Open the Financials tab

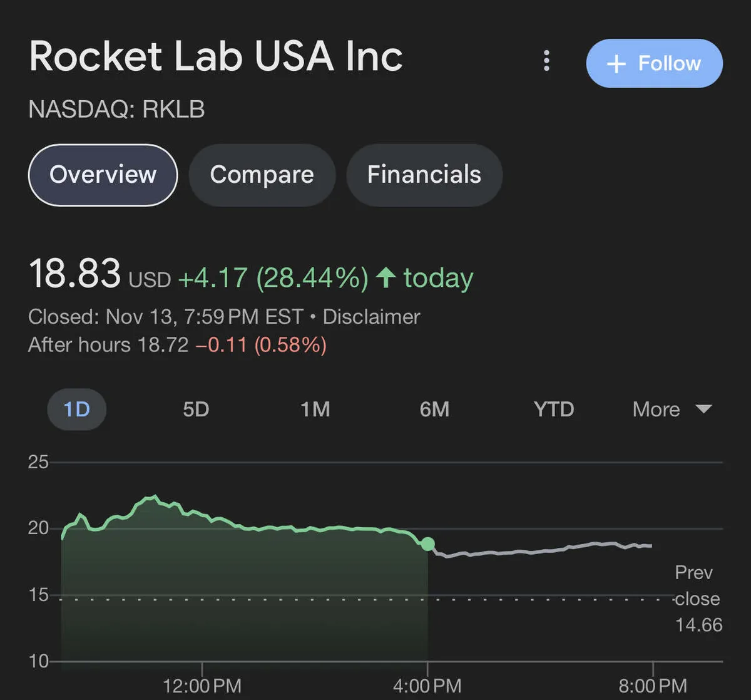click(x=424, y=175)
